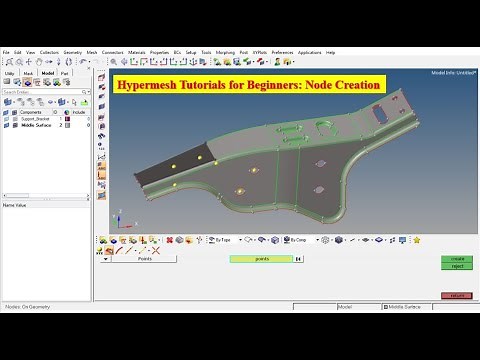The height and width of the screenshot is (360, 480).
Task: Click the anchor icon in view toolbar
Action: point(193,62)
